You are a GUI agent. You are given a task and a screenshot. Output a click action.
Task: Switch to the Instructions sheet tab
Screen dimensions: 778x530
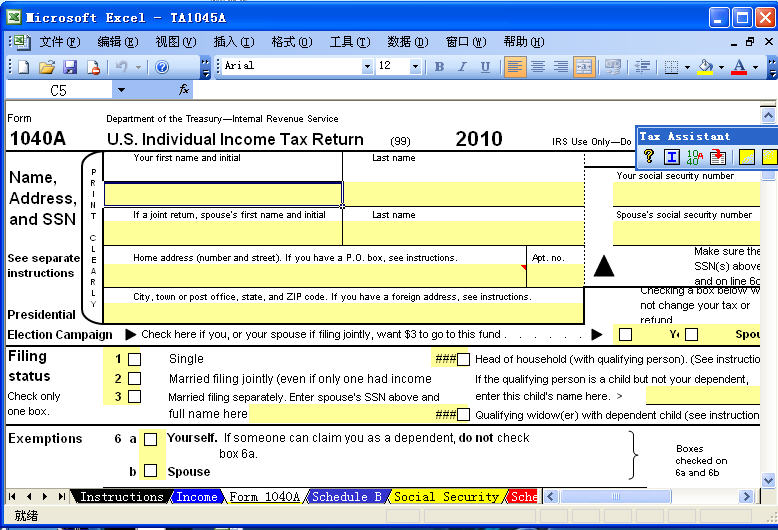click(x=122, y=497)
